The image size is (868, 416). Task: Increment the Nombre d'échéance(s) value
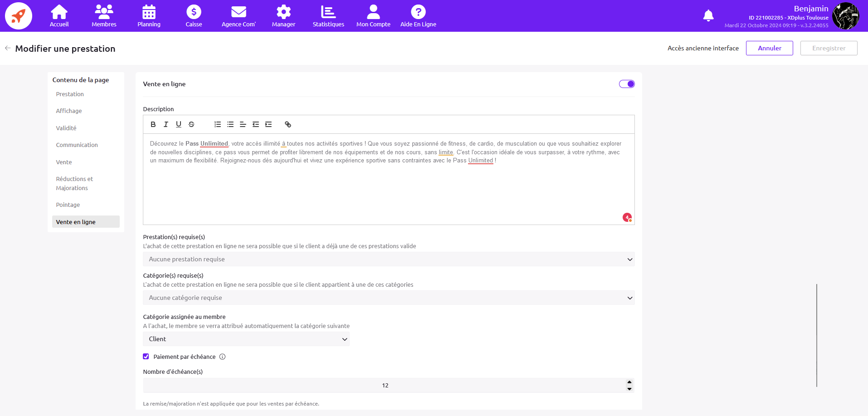point(629,382)
